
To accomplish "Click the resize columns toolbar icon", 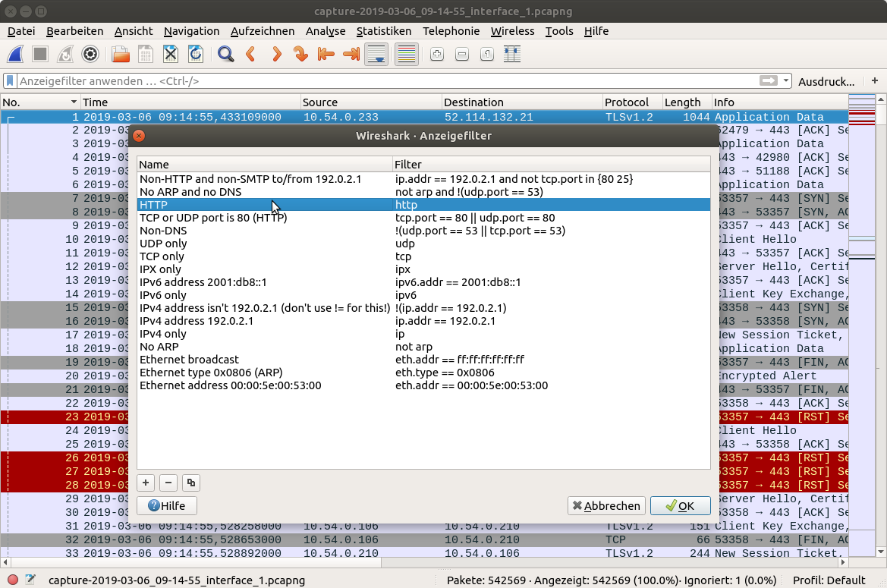I will 512,54.
